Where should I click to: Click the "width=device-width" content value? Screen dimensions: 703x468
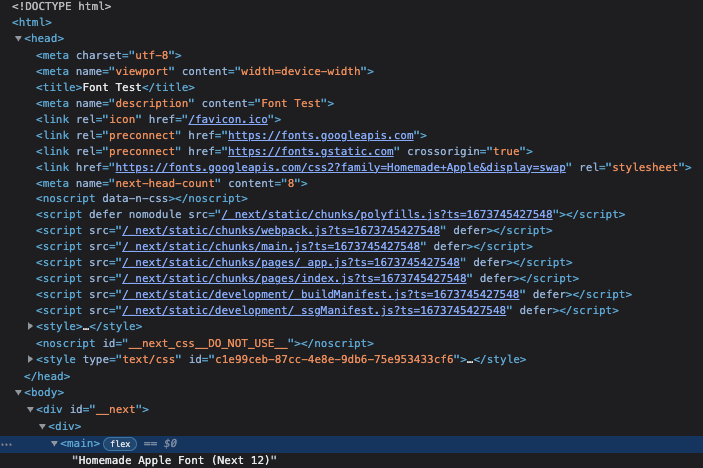[301, 71]
